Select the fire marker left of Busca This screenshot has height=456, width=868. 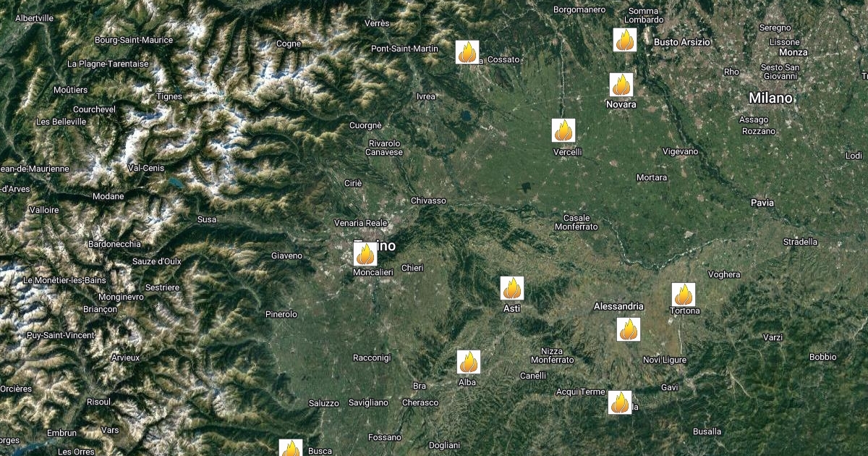[x=291, y=448]
